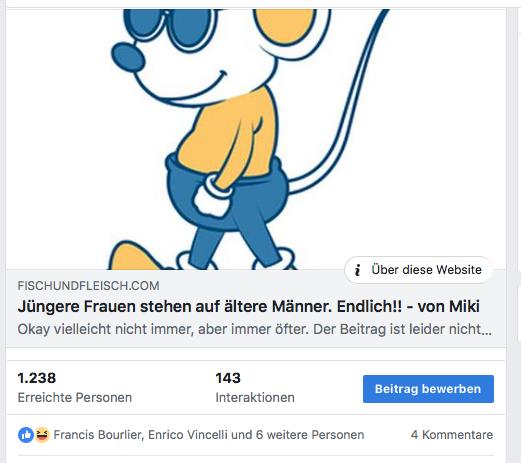Click the Beitrag bewerben button
Viewport: 521px width, 463px height.
(428, 389)
